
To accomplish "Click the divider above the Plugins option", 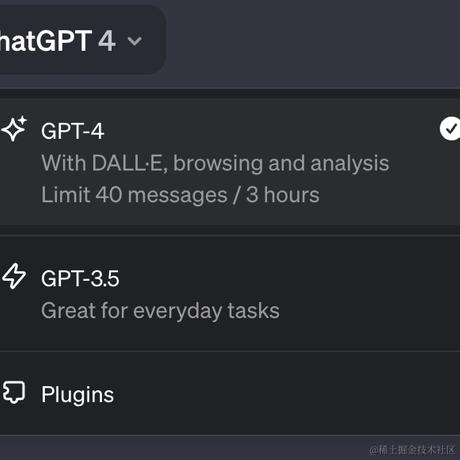I will pos(230,351).
